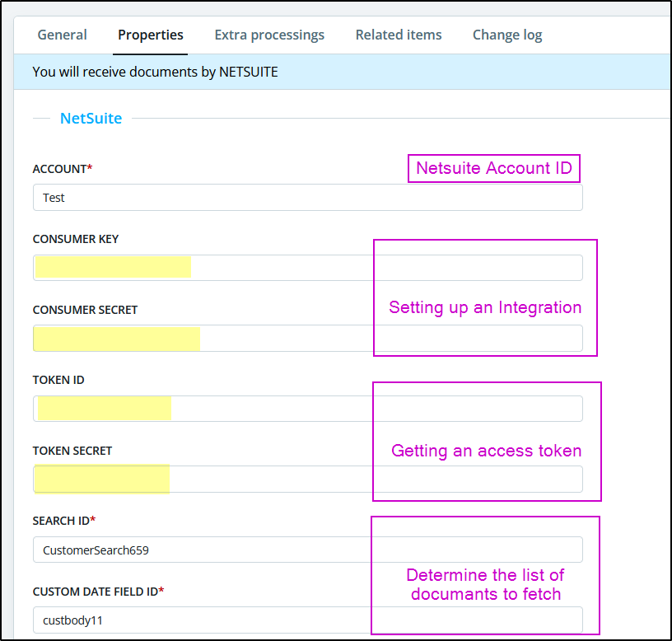672x641 pixels.
Task: Select the Properties tab
Action: click(151, 35)
